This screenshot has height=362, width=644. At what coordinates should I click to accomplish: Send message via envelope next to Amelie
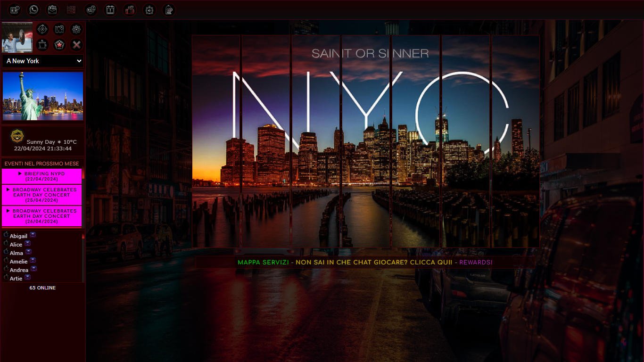pos(33,260)
